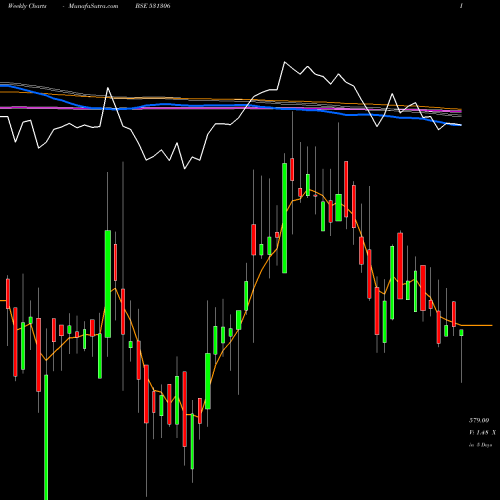The image size is (500, 500).
Task: Click the last green candle at chart's right end
Action: (x=461, y=332)
